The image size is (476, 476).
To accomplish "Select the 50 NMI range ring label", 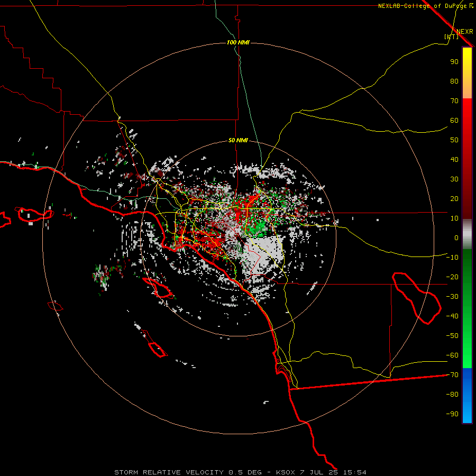I will [x=238, y=140].
